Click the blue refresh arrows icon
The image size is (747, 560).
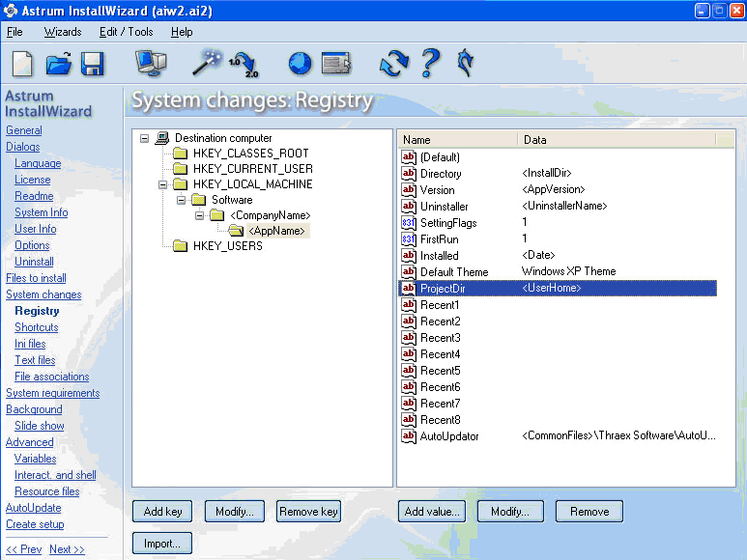pyautogui.click(x=394, y=64)
